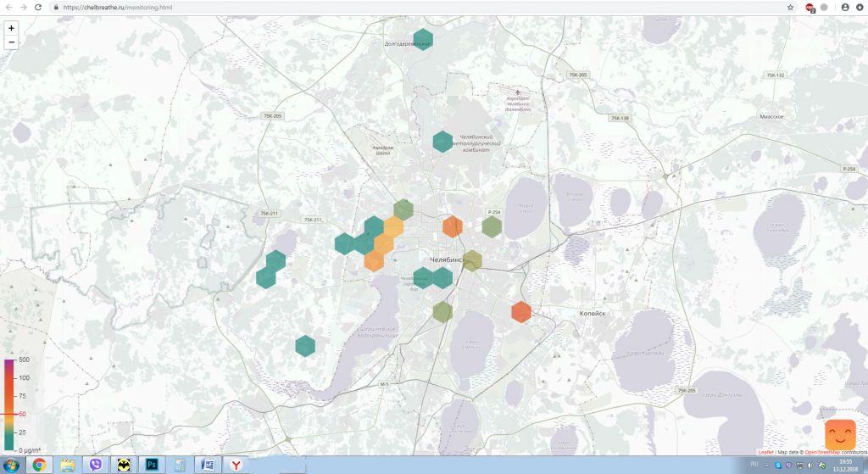Click the Leaflet attribution link
The width and height of the screenshot is (868, 474).
click(x=765, y=453)
